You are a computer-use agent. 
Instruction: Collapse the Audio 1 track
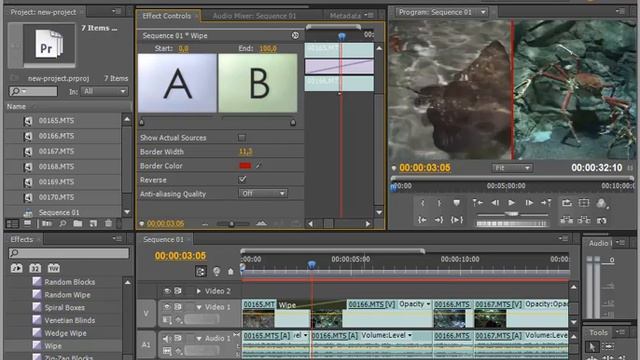(x=199, y=339)
